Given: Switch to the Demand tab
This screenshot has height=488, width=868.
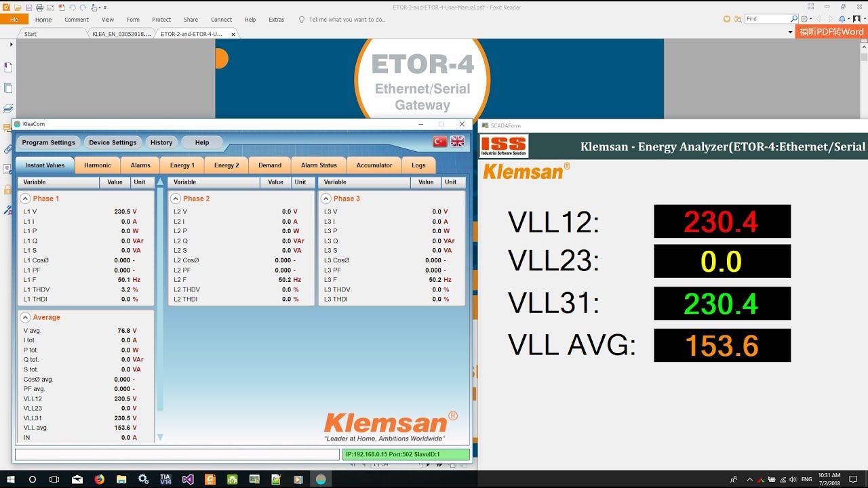Looking at the screenshot, I should 270,165.
